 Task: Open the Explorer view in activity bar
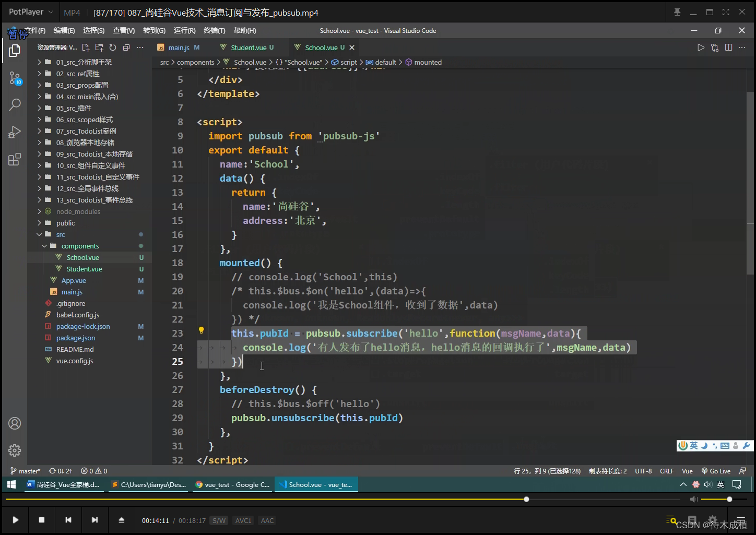point(15,51)
